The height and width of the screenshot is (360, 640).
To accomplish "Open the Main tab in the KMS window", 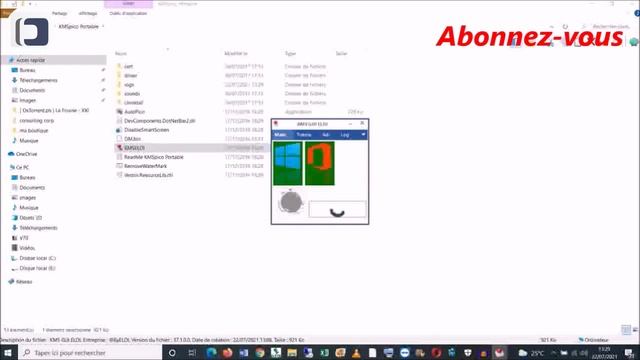I will (280, 135).
